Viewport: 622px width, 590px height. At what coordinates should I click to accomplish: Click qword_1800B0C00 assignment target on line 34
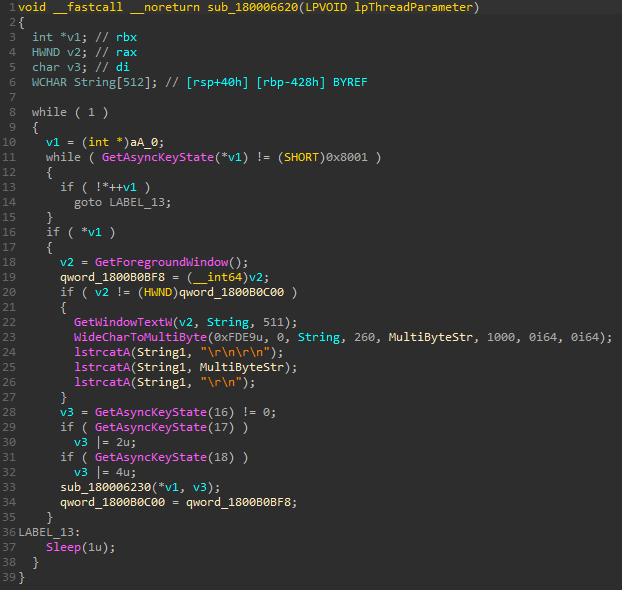click(112, 502)
